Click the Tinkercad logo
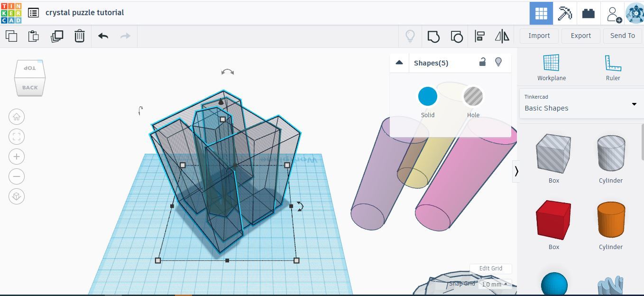This screenshot has height=296, width=644. (11, 13)
